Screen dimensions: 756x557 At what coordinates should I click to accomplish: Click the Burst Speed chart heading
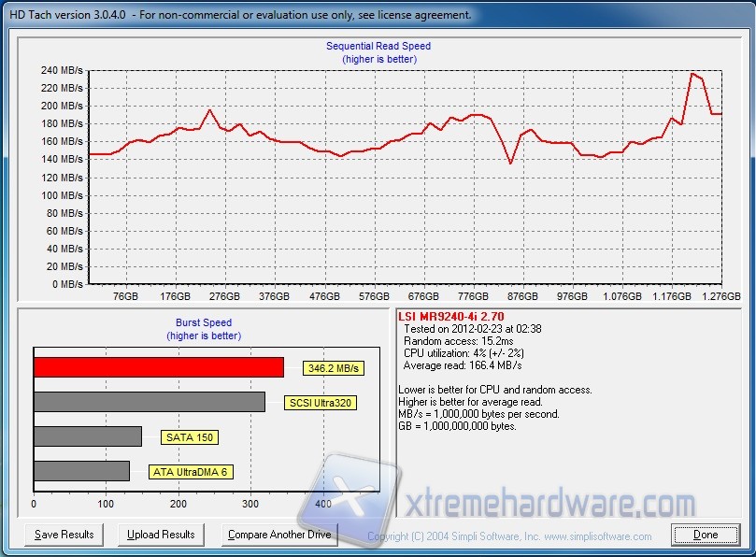pos(204,323)
